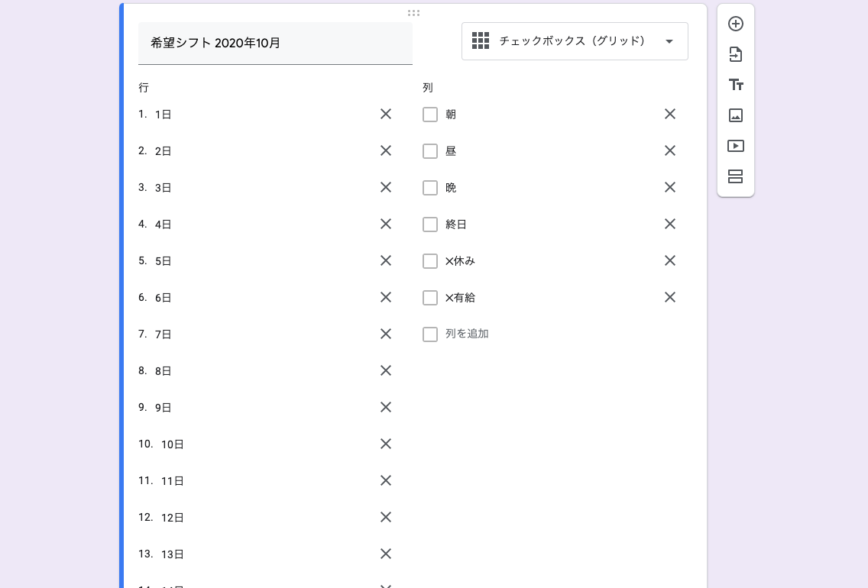The image size is (868, 588).
Task: Select the 行 section label
Action: pos(143,88)
